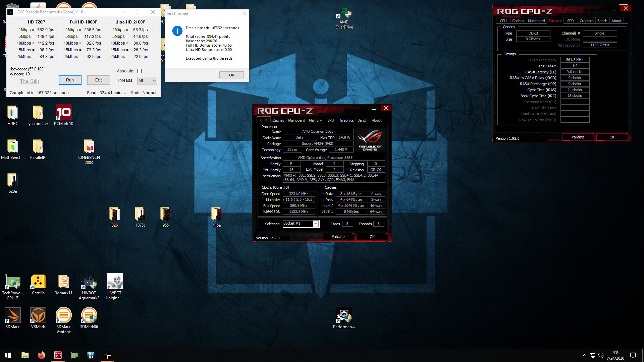Image resolution: width=644 pixels, height=362 pixels.
Task: Launch TechPowerUp GPU-Z shortcut
Action: point(12,287)
